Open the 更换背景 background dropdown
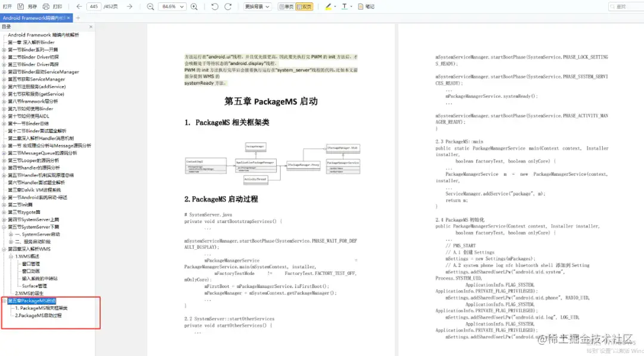Viewport: 644px width, 356px height. pos(257,7)
